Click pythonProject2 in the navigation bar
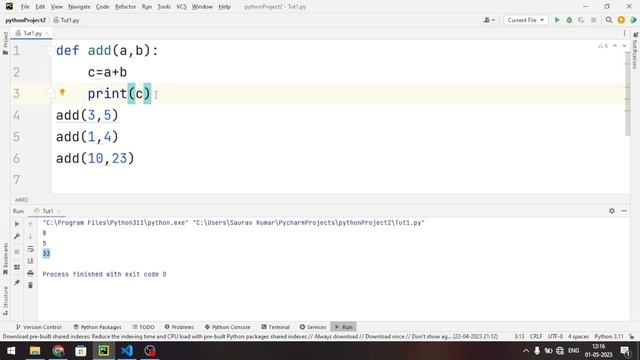The image size is (640, 360). click(x=25, y=20)
